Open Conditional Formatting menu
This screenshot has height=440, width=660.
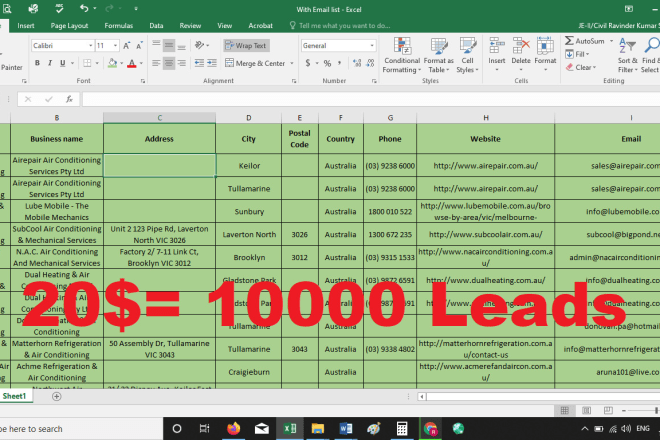(402, 55)
